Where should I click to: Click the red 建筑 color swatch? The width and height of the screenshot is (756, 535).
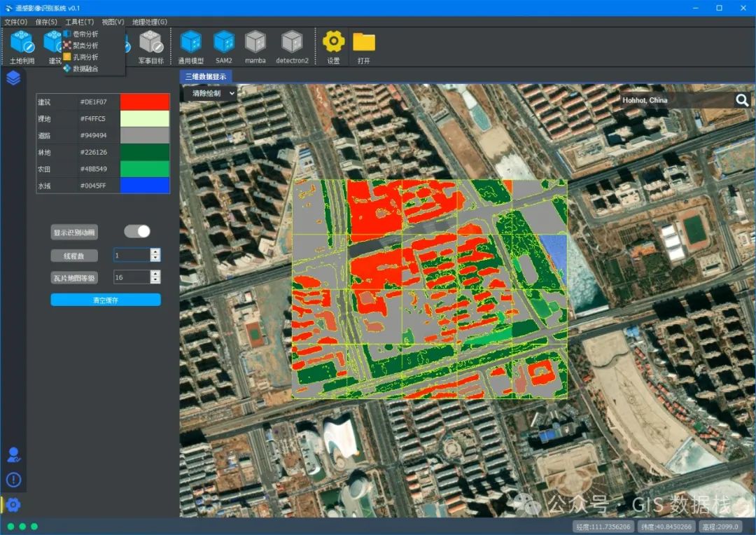[x=145, y=102]
